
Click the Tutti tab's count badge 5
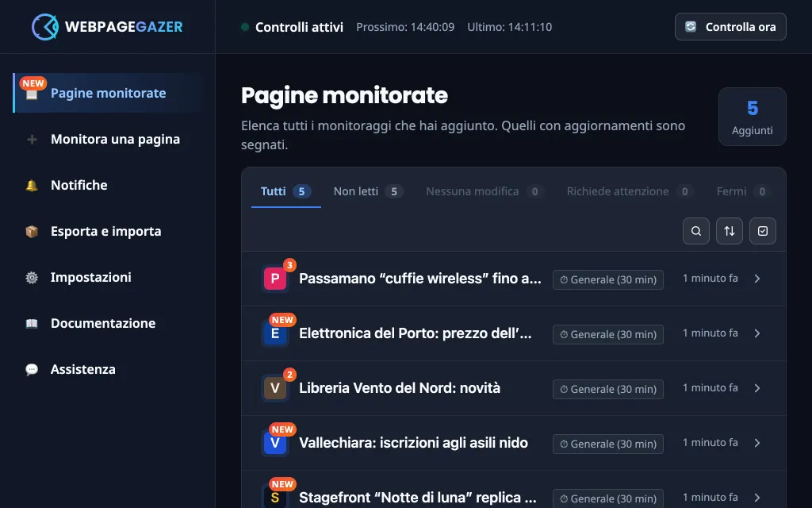pos(301,192)
